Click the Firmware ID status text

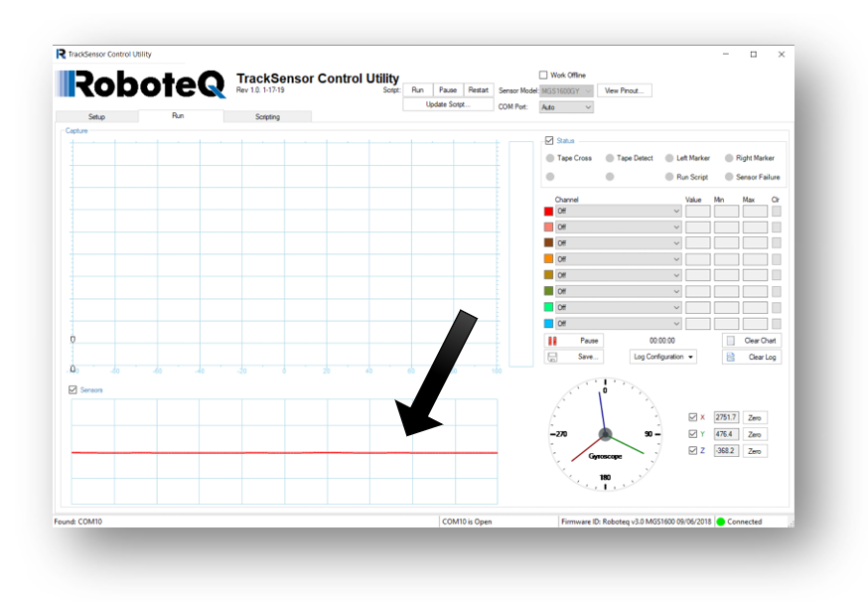636,522
